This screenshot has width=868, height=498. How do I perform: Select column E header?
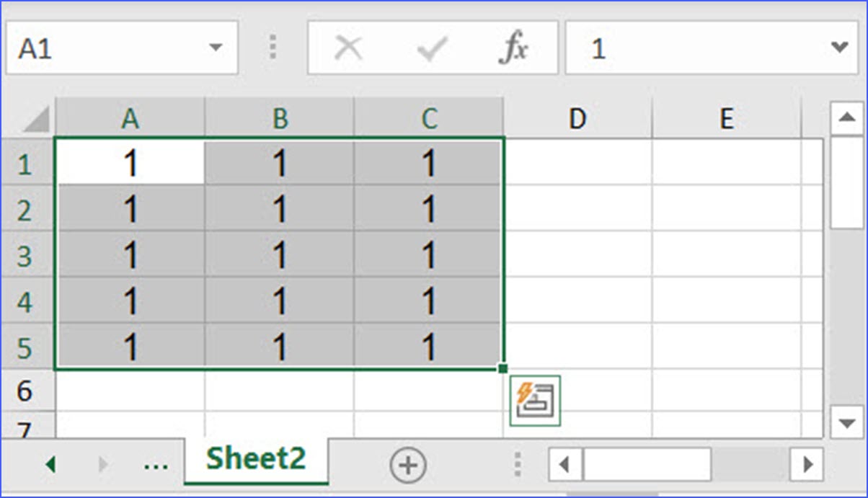click(727, 117)
